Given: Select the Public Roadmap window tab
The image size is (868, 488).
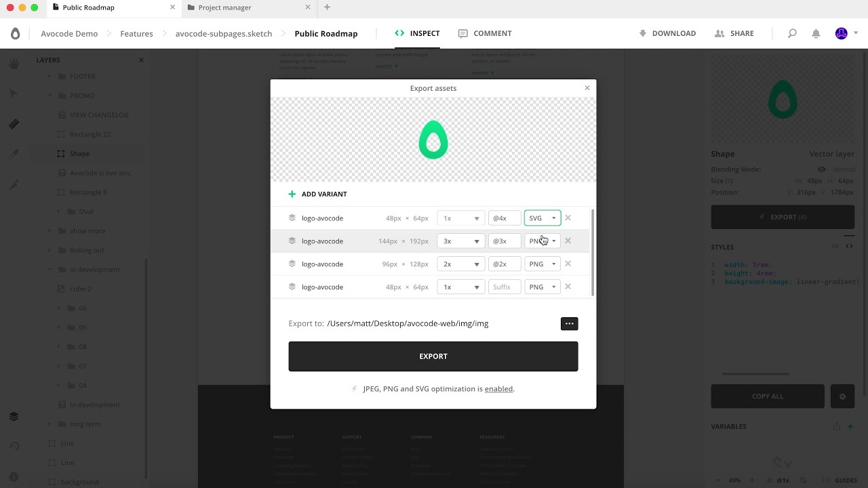Looking at the screenshot, I should (x=115, y=7).
